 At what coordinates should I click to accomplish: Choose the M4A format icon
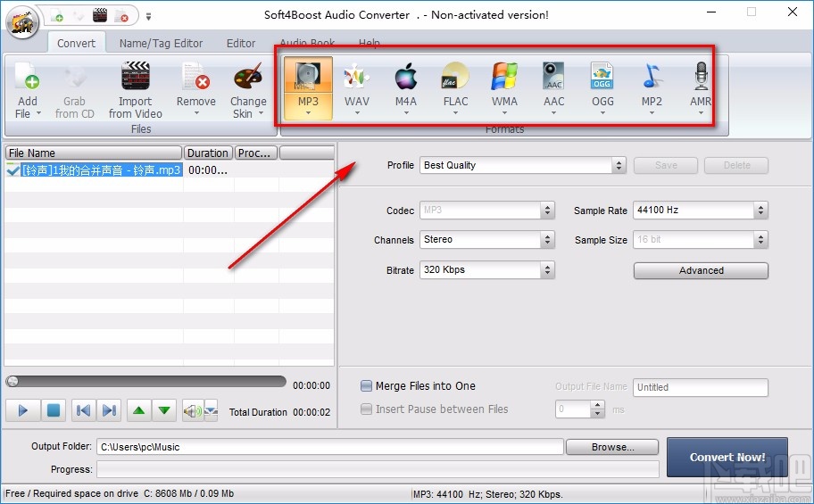[406, 80]
